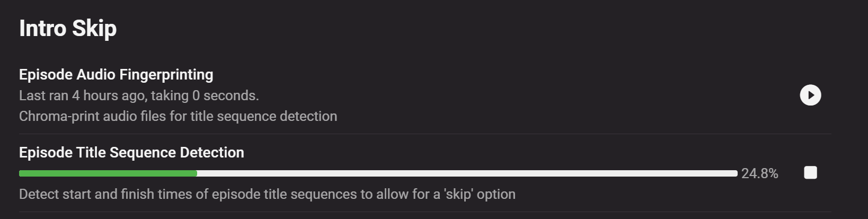This screenshot has width=868, height=219.
Task: Open the Episode Title Sequence Detection title
Action: click(131, 153)
